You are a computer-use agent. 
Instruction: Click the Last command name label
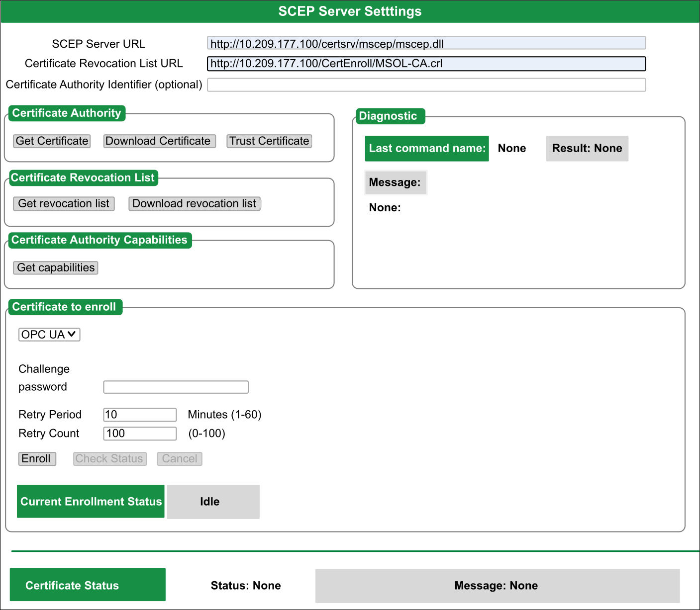[x=427, y=149]
